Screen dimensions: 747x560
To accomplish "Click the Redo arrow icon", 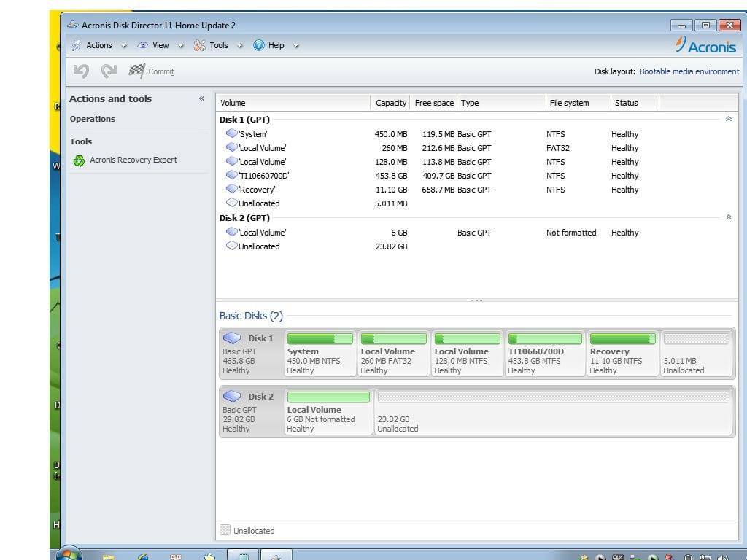I will 109,71.
